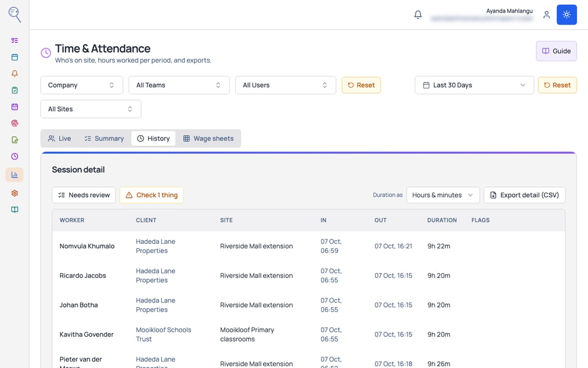Click the purple clock icon beside Time & Attendance
Viewport: 588px width, 368px height.
(x=46, y=53)
